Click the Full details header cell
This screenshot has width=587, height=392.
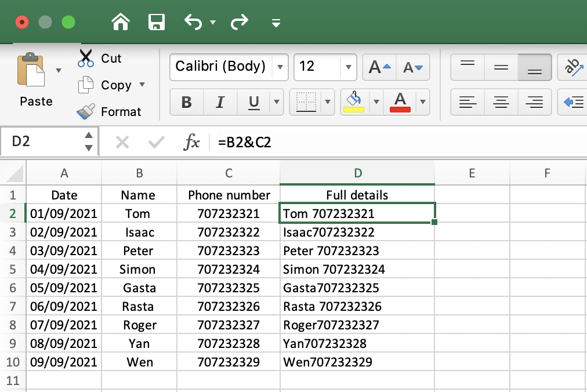(357, 195)
